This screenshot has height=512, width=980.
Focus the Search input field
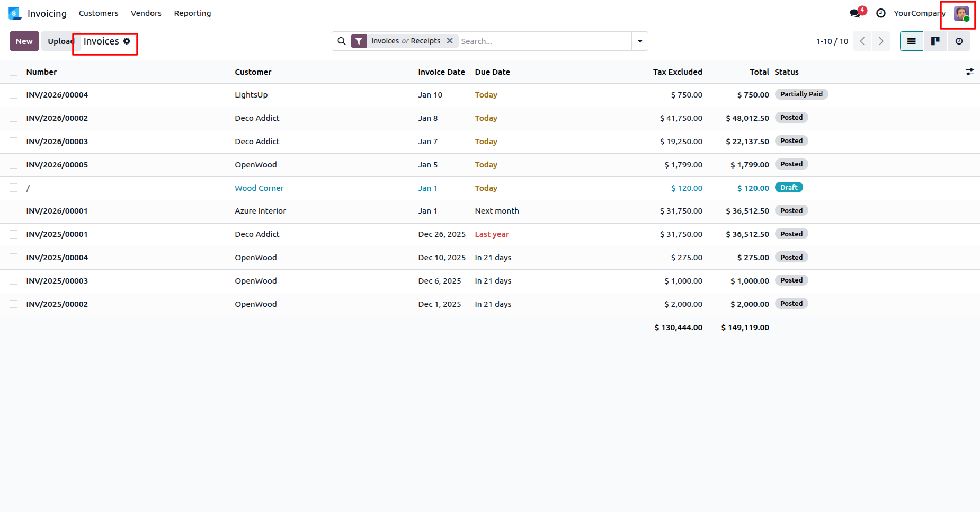(543, 41)
